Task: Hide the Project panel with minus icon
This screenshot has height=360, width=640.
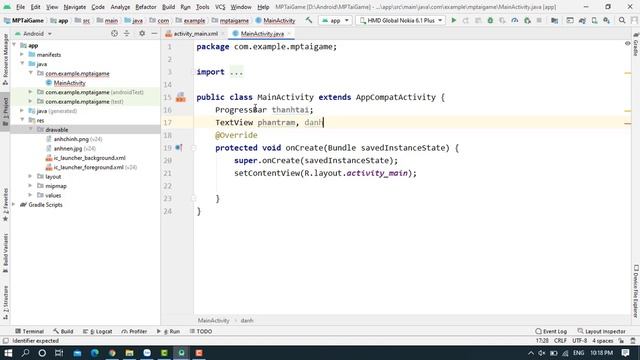Action: pos(154,33)
